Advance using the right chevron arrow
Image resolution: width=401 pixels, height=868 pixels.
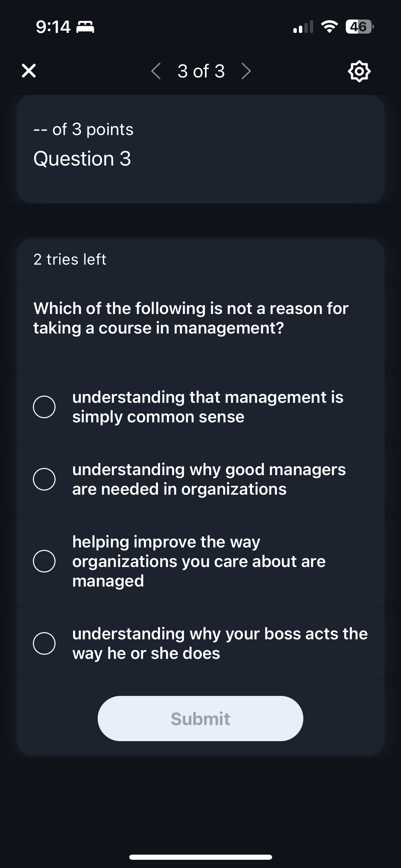[245, 71]
